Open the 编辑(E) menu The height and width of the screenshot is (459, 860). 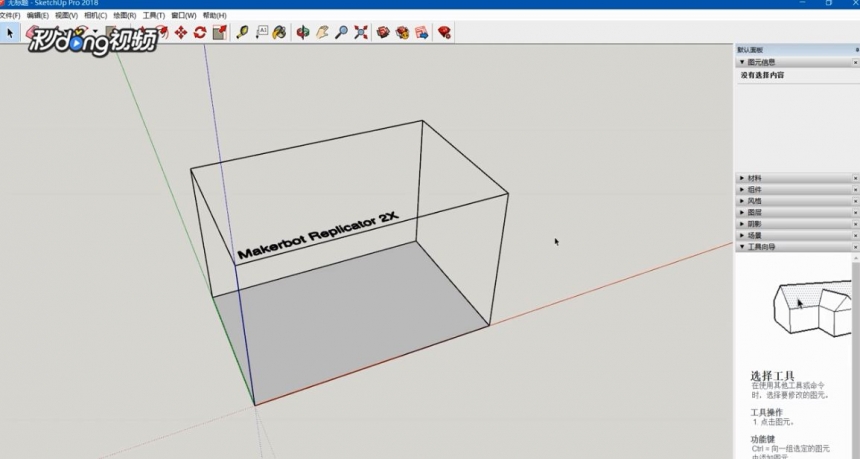tap(37, 15)
